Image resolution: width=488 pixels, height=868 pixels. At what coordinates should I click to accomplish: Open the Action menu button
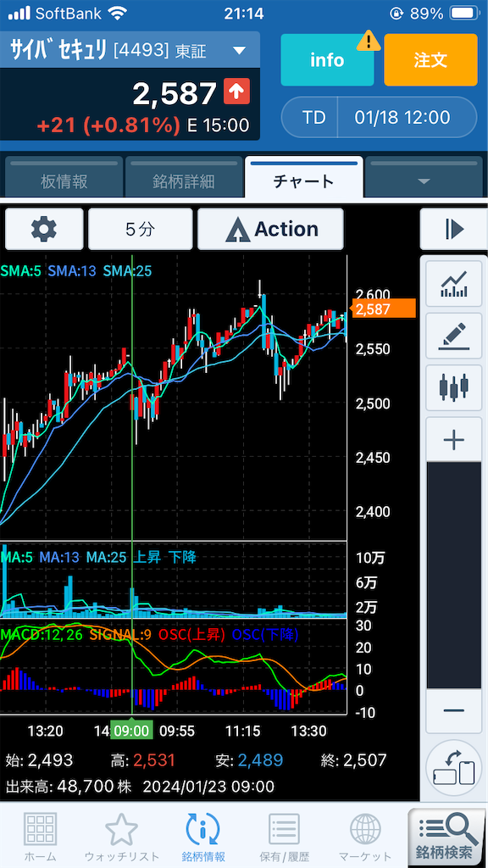pyautogui.click(x=270, y=229)
